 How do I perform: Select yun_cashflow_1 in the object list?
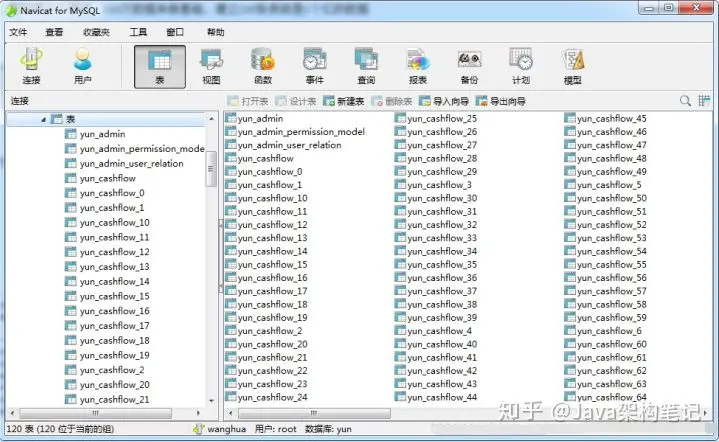tap(270, 185)
